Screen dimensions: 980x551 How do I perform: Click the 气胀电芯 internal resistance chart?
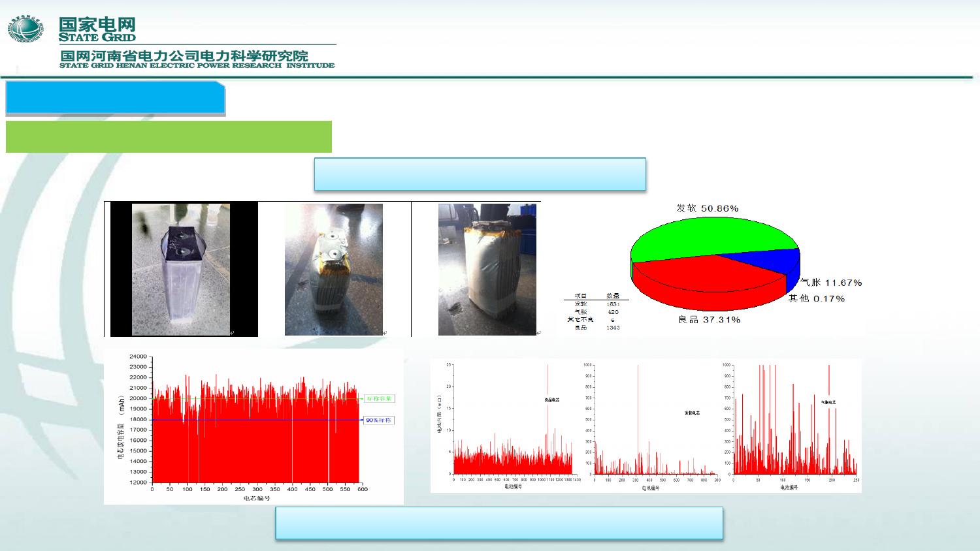pos(795,419)
